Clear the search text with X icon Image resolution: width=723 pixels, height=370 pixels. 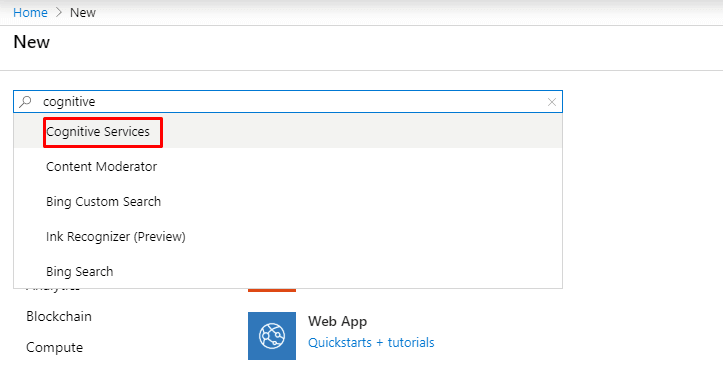coord(551,102)
